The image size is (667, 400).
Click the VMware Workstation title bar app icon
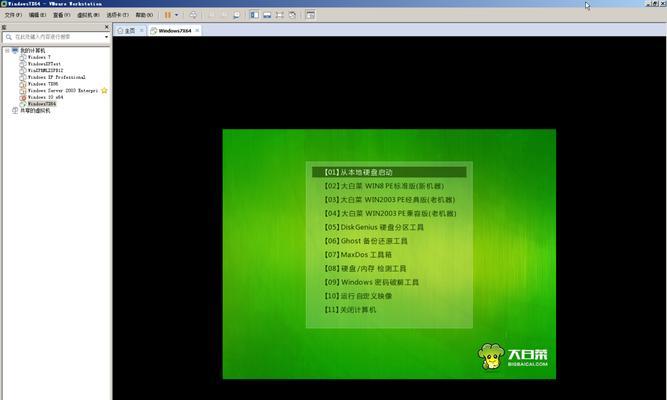tap(4, 3)
